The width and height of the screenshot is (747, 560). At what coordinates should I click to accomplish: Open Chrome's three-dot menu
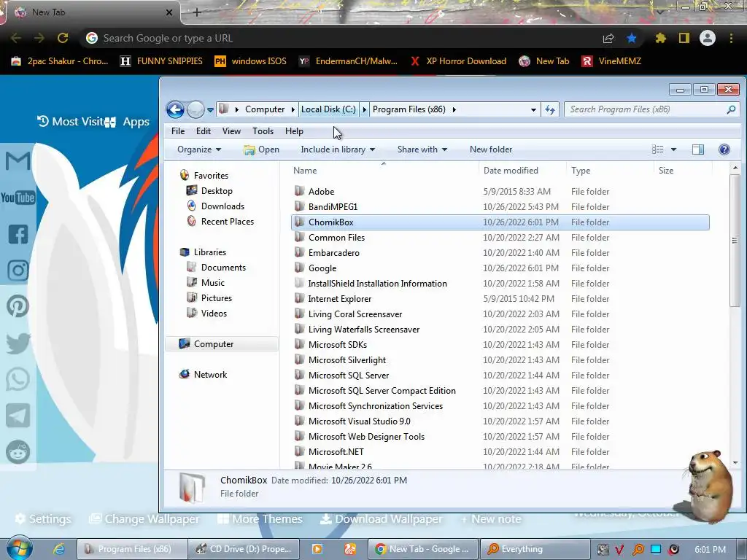pos(731,38)
